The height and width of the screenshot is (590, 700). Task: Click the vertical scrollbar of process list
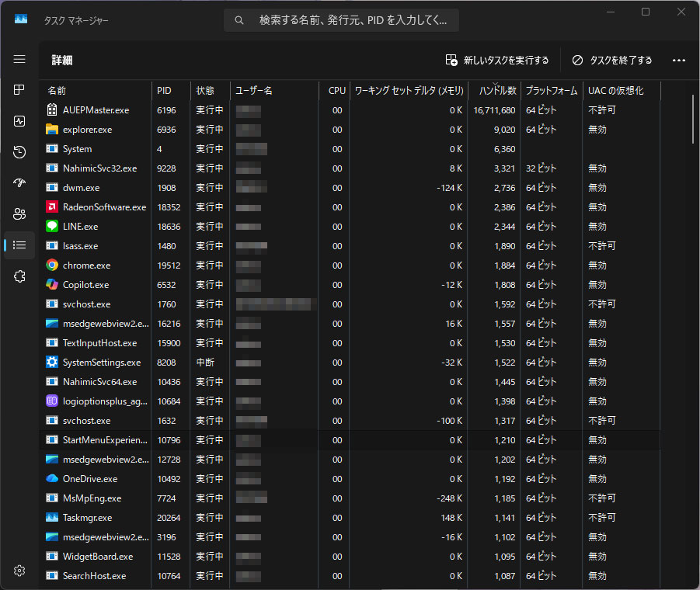tap(692, 119)
